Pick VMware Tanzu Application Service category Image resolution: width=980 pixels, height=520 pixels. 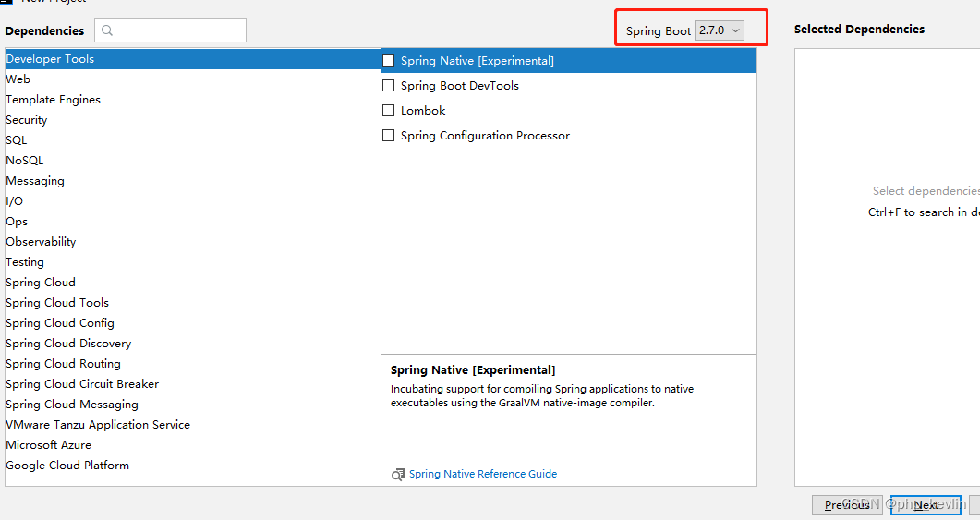pyautogui.click(x=192, y=424)
